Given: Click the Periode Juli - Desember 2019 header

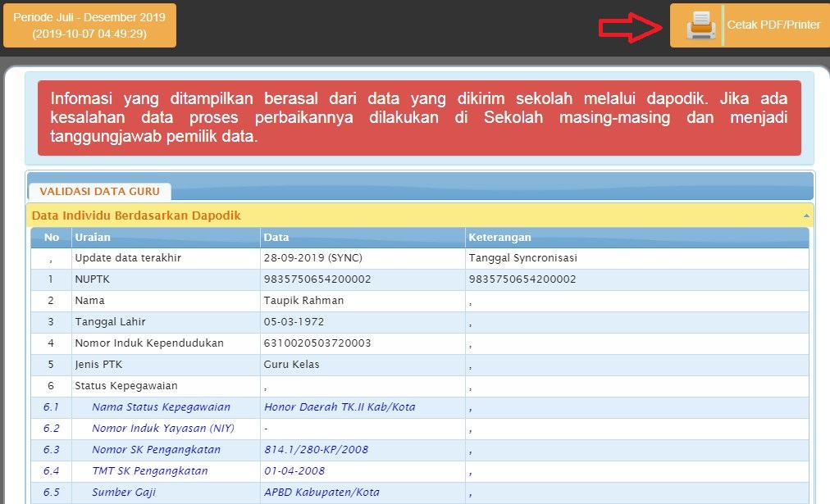Looking at the screenshot, I should click(90, 25).
